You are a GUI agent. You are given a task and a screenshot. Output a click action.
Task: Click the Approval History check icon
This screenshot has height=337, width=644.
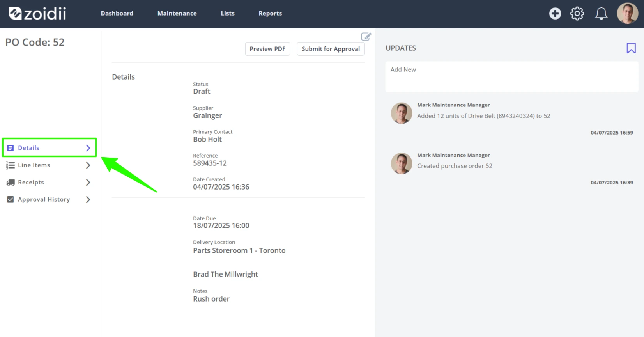pos(11,199)
